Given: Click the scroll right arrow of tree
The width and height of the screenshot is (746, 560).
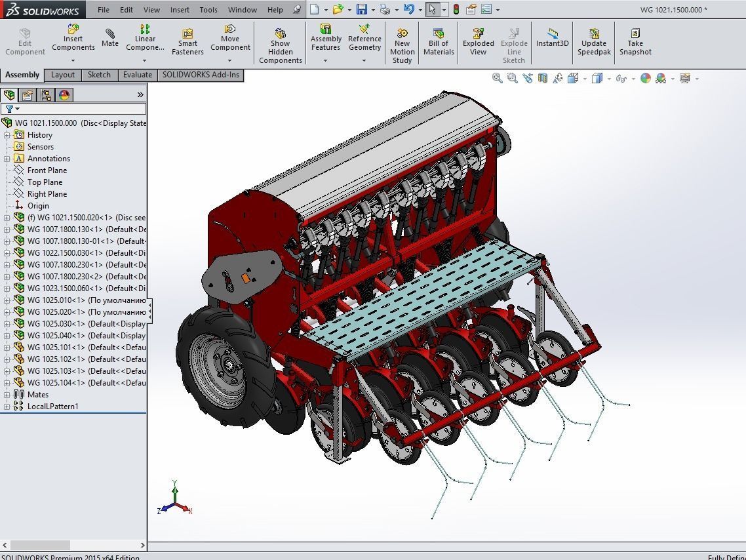Looking at the screenshot, I should (x=142, y=545).
